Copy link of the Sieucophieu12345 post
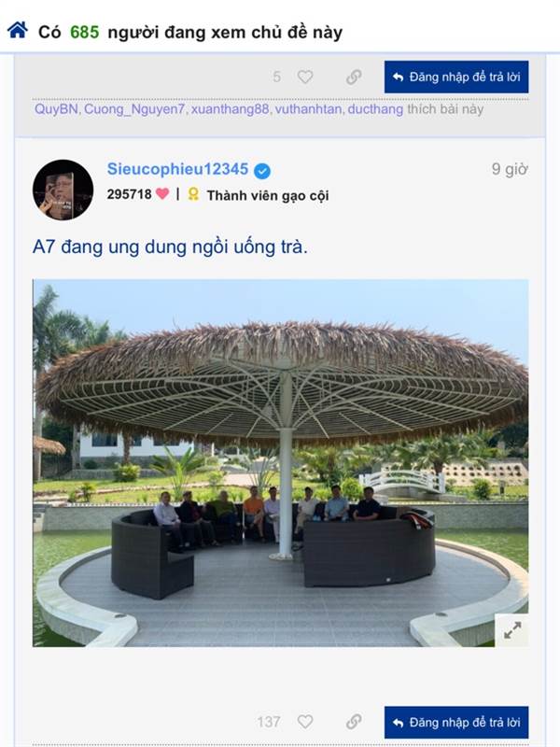The width and height of the screenshot is (560, 747). click(354, 722)
